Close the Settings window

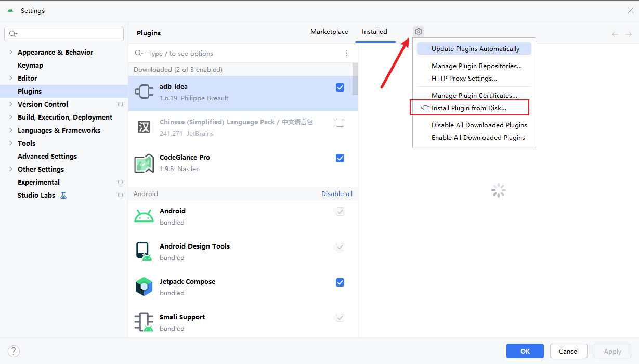coord(630,10)
